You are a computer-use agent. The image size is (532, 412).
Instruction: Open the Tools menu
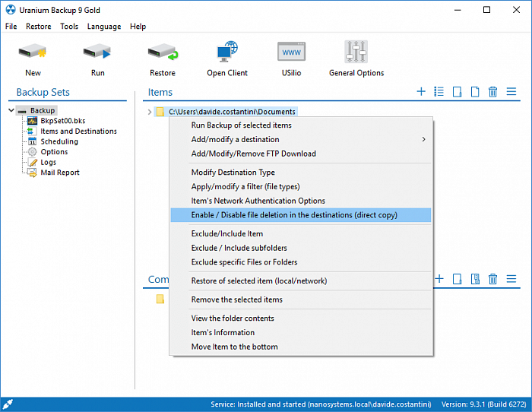69,27
